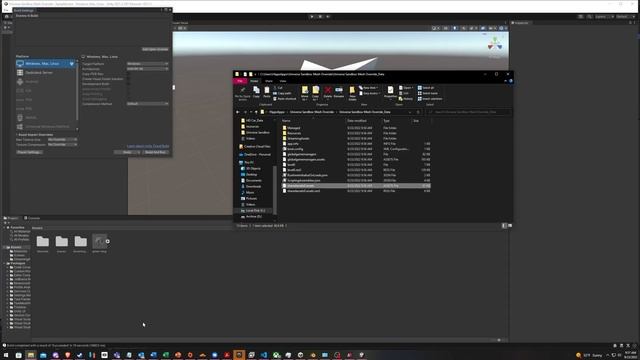Adjust the Project panel icon size slider
Image resolution: width=640 pixels, height=360 pixels.
click(500, 340)
